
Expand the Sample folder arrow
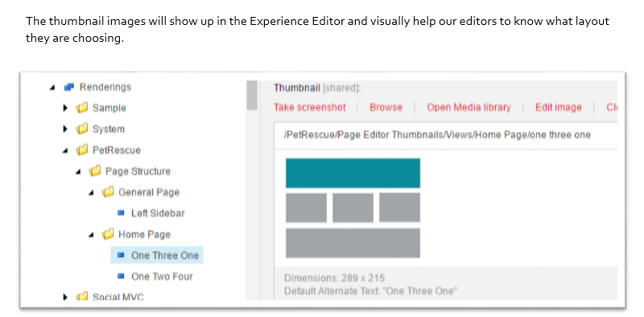pos(65,108)
